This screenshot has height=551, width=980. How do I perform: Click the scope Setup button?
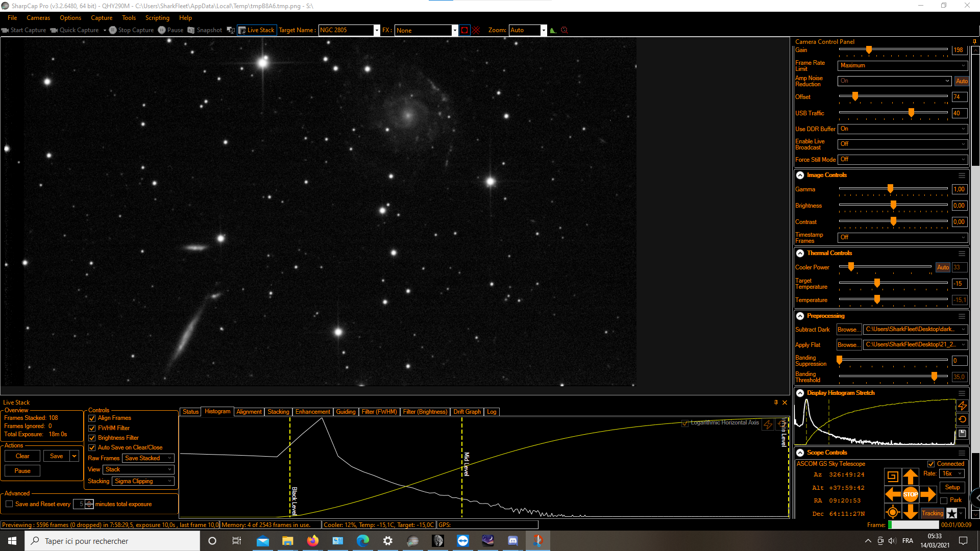[952, 487]
